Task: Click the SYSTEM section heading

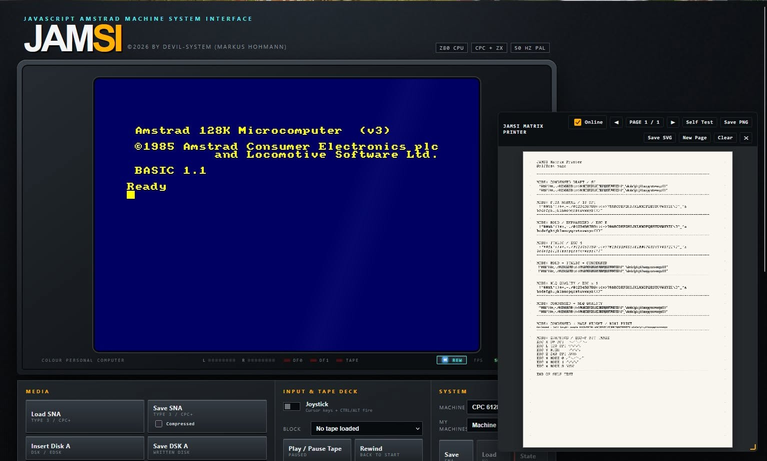Action: pos(453,392)
